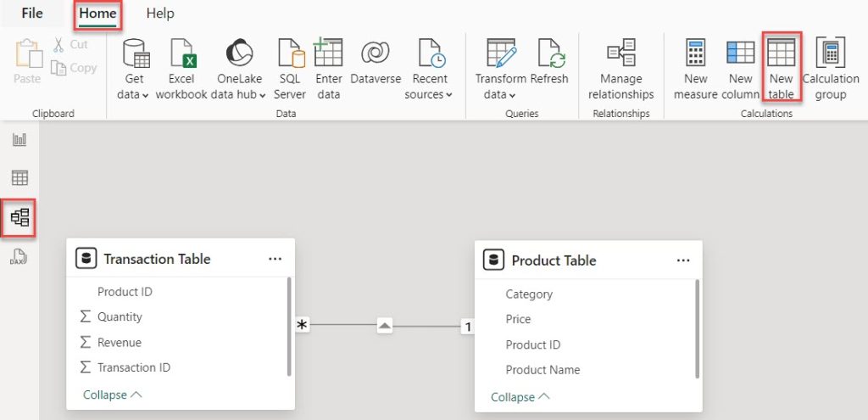
Task: Click the Copy button
Action: (73, 68)
